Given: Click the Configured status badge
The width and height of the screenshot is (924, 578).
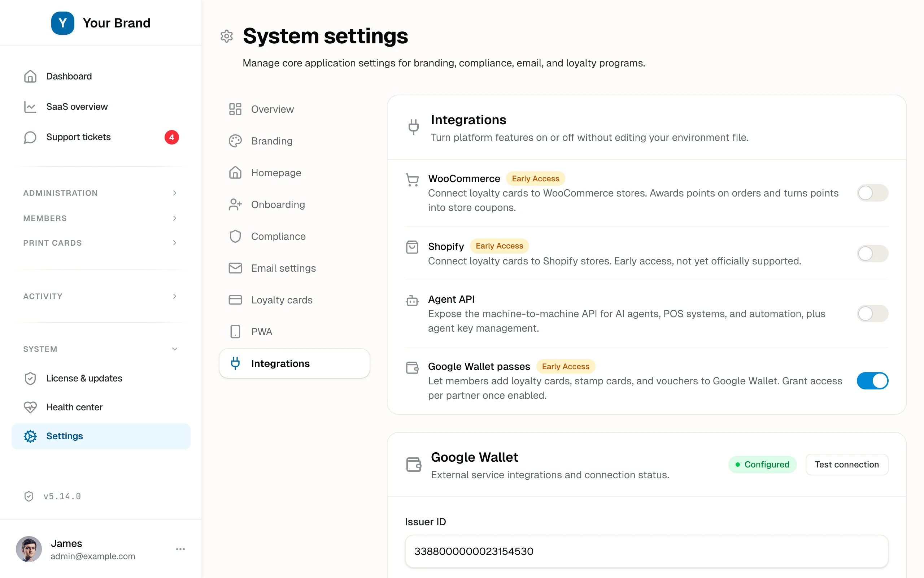Looking at the screenshot, I should coord(762,465).
